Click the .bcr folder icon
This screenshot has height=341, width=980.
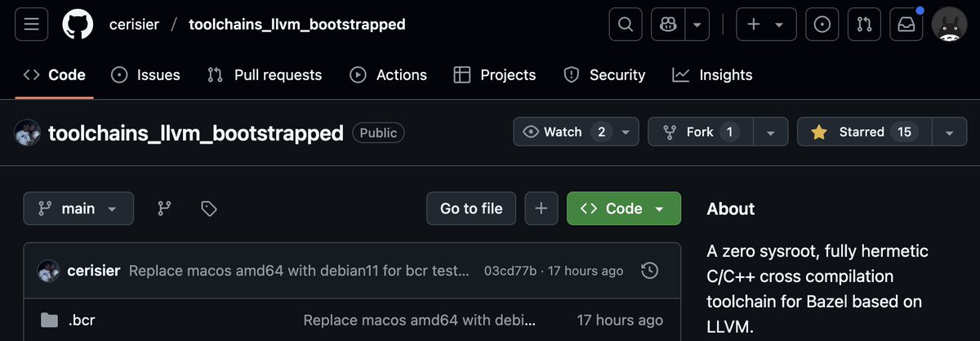[49, 321]
